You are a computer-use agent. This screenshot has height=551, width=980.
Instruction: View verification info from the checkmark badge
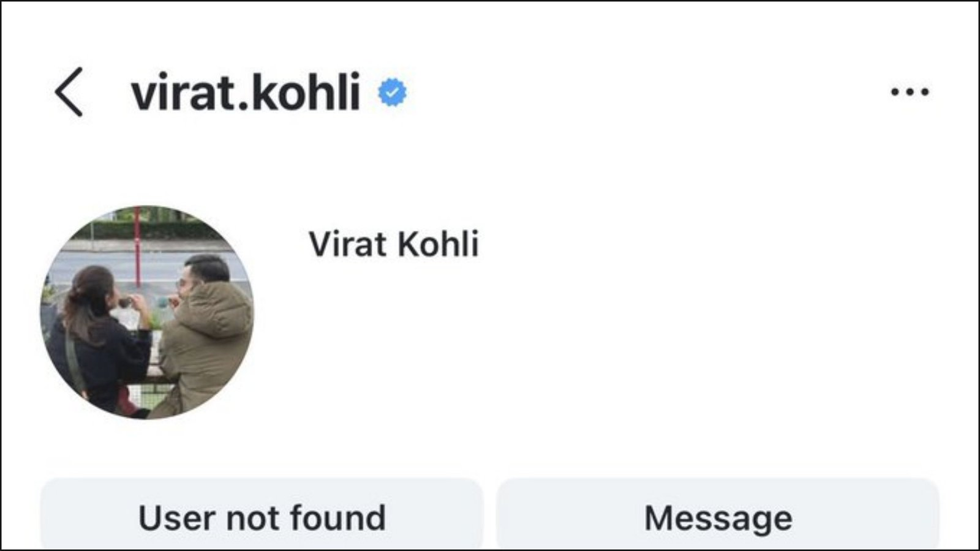(392, 92)
